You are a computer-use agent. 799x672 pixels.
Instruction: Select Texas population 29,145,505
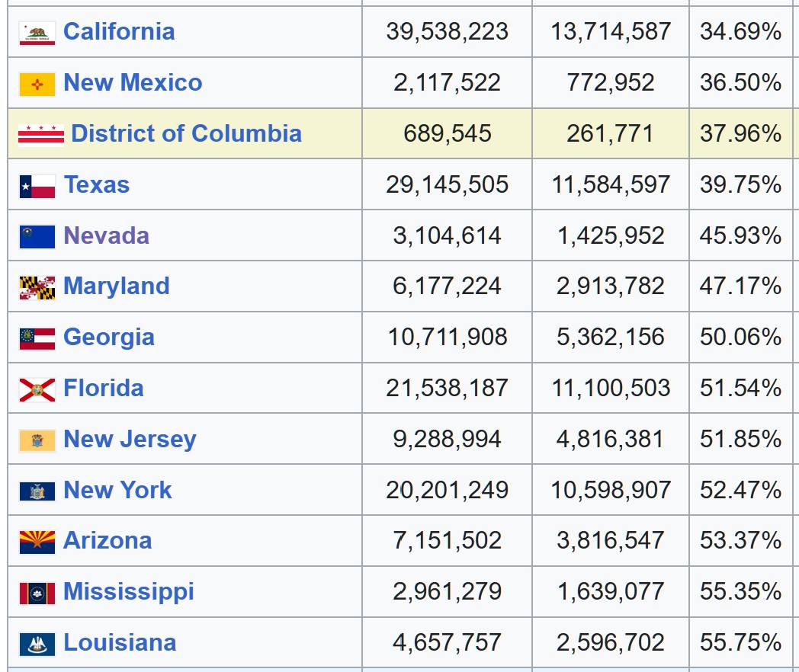click(447, 184)
